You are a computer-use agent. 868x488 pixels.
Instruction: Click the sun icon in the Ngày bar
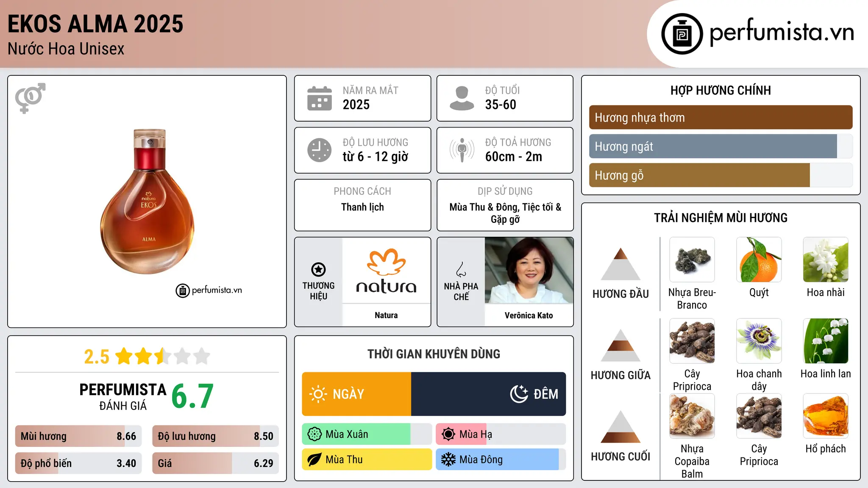[x=318, y=394]
